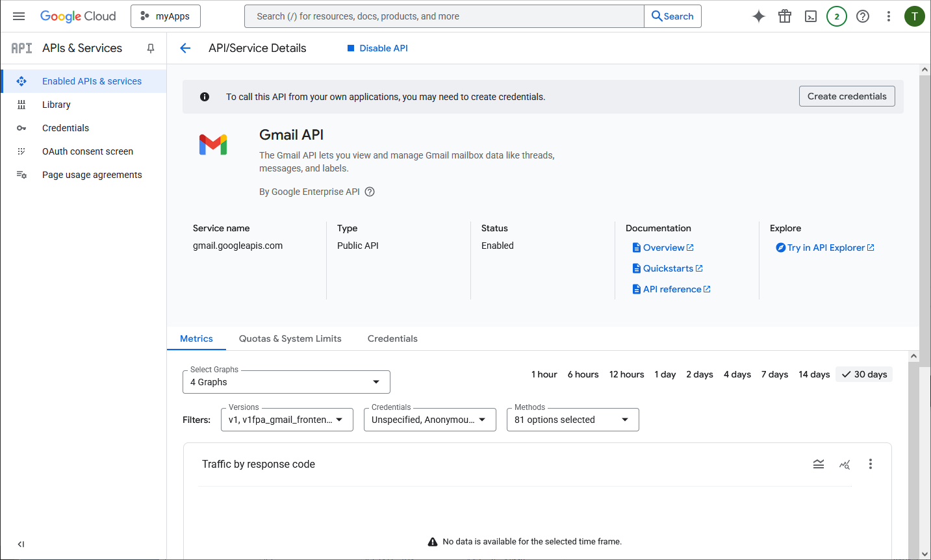Image resolution: width=931 pixels, height=560 pixels.
Task: Open the main navigation hamburger menu
Action: coord(19,16)
